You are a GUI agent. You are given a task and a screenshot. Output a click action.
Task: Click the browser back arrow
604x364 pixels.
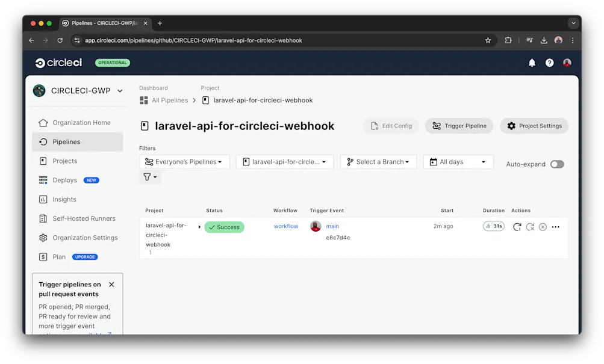point(31,40)
